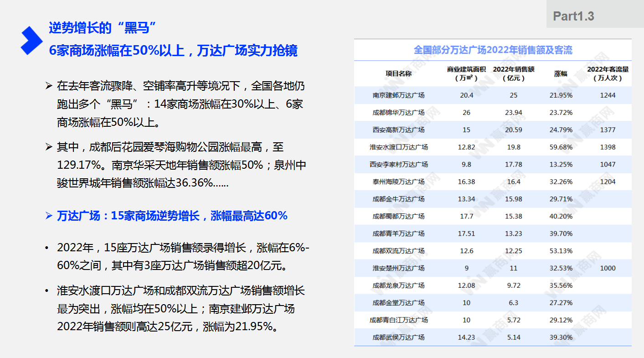Click the round bullet before "淮安水渡口万达广场和成都双流"
Viewport: 644px width, 358px height.
[46, 291]
